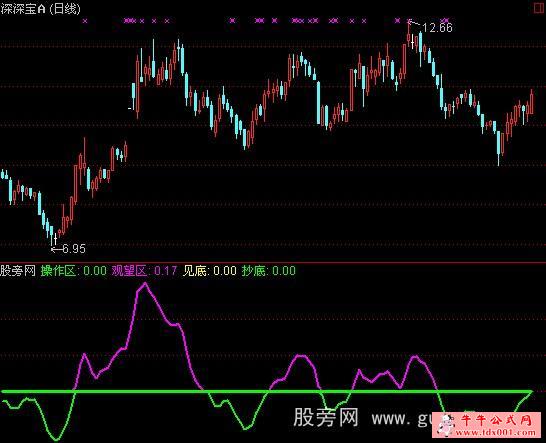Select the green 操作区 indicator label
The image size is (546, 443).
point(58,271)
